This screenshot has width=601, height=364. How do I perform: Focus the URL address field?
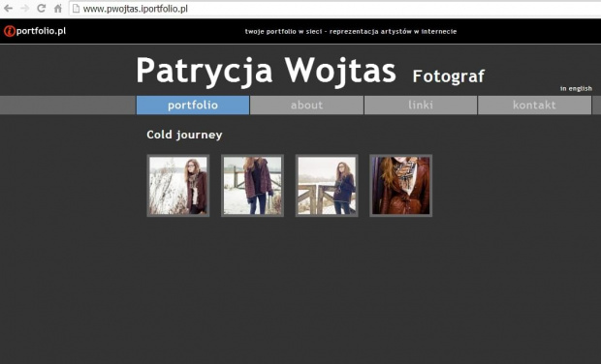(x=333, y=9)
